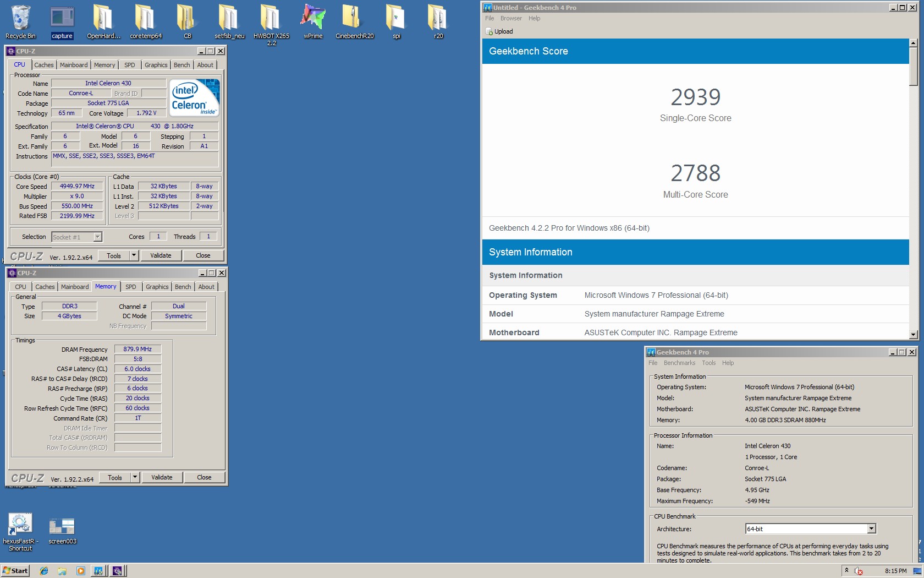The width and height of the screenshot is (924, 578).
Task: Click Validate in bottom CPU-Z window
Action: click(162, 477)
